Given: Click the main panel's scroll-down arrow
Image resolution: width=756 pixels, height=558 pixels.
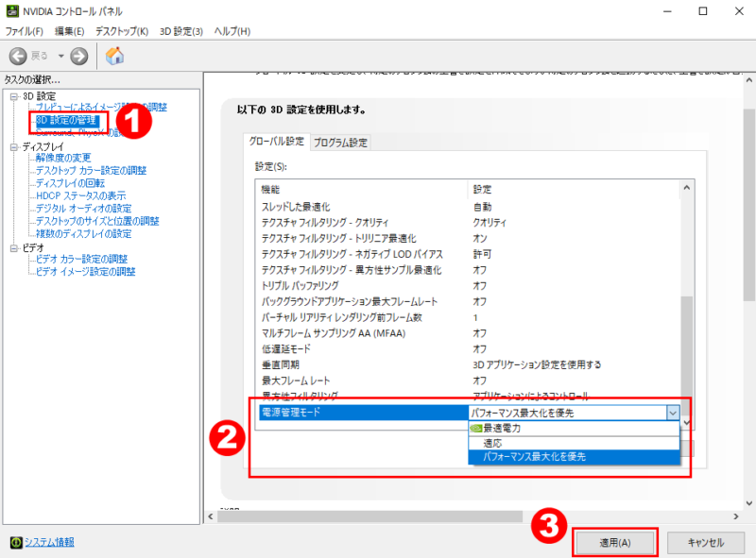Looking at the screenshot, I should point(748,503).
